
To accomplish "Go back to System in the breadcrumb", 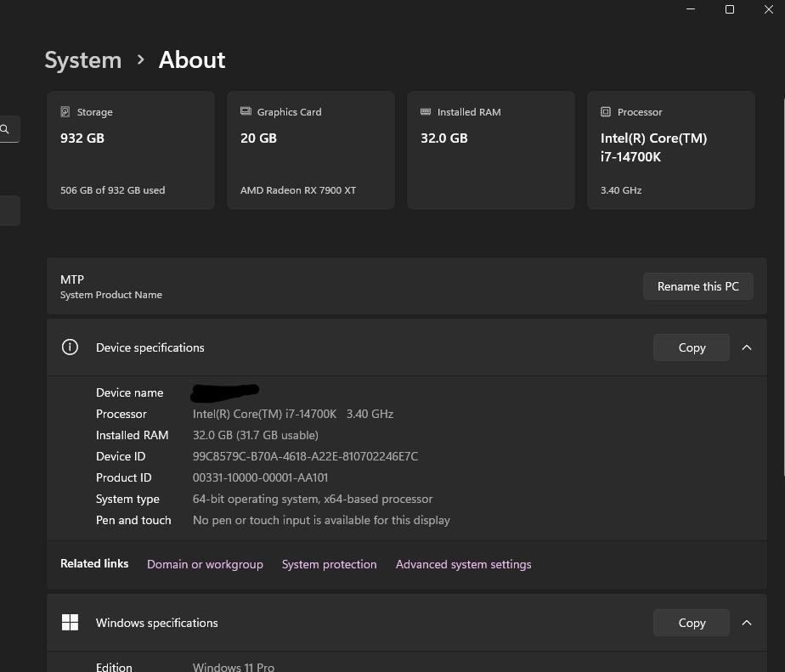I will [x=83, y=60].
